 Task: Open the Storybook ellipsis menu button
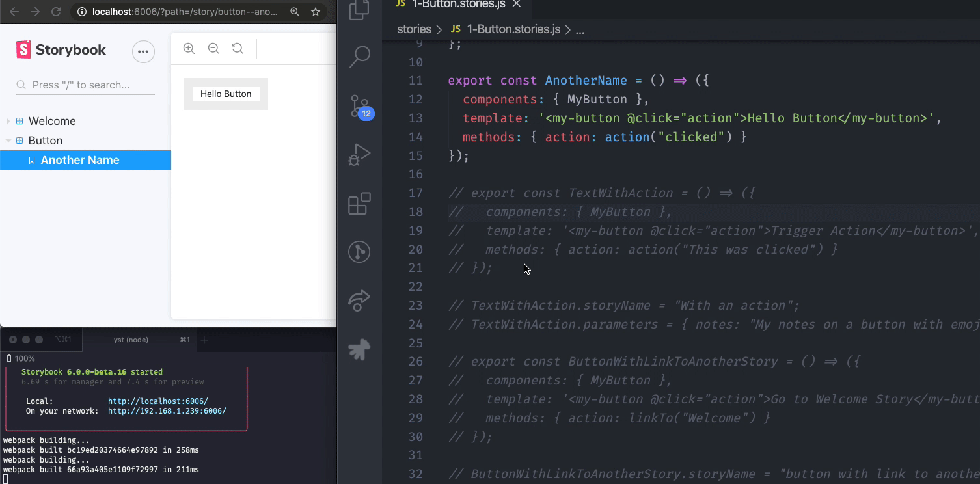point(143,51)
